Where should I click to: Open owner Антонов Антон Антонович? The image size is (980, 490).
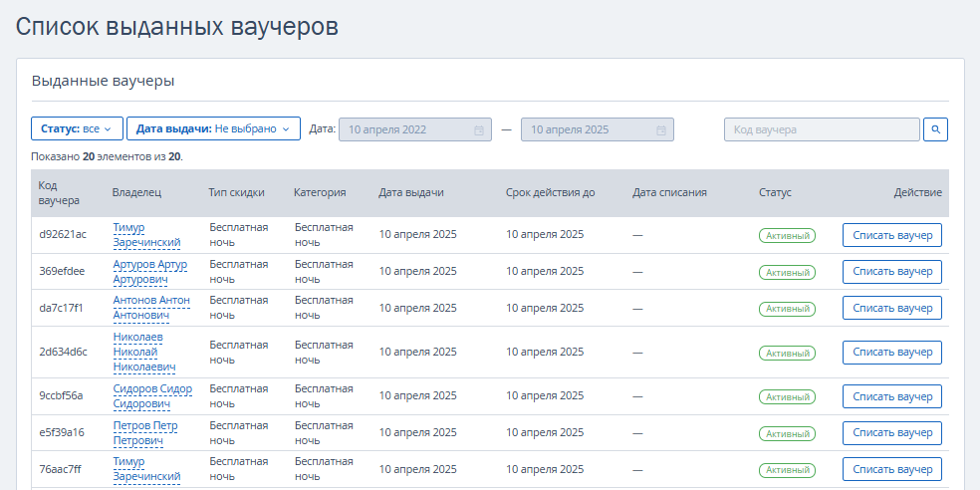tap(151, 308)
